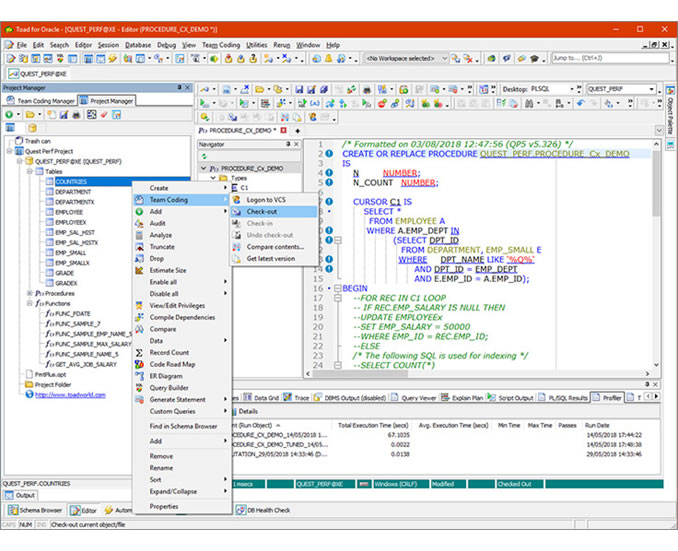Choose Compare contents from the submenu
This screenshot has height=551, width=678.
pos(274,247)
